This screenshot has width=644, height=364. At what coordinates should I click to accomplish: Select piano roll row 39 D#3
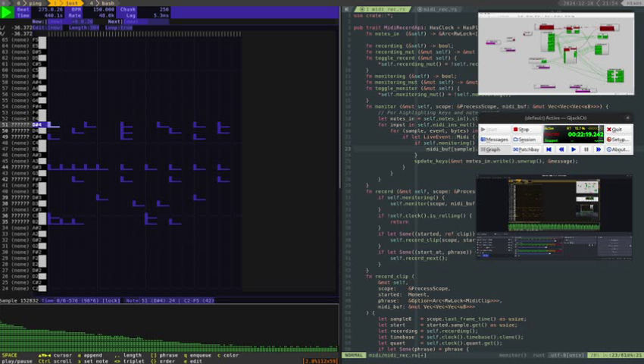pyautogui.click(x=23, y=197)
